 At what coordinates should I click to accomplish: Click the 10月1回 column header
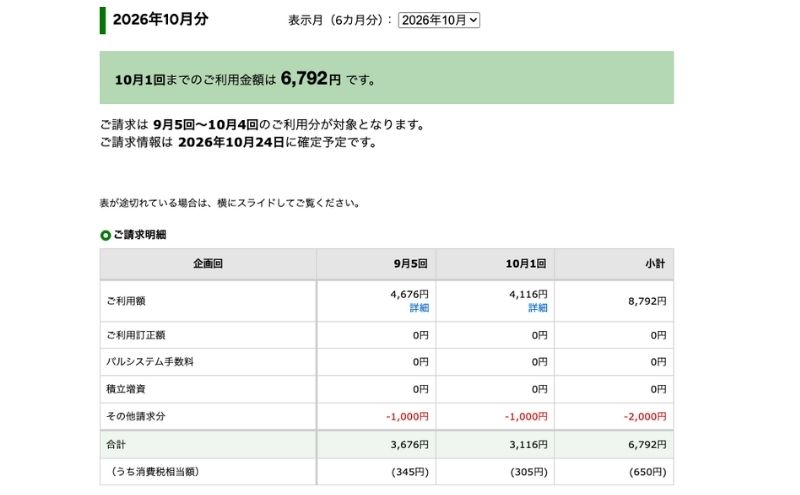495,264
